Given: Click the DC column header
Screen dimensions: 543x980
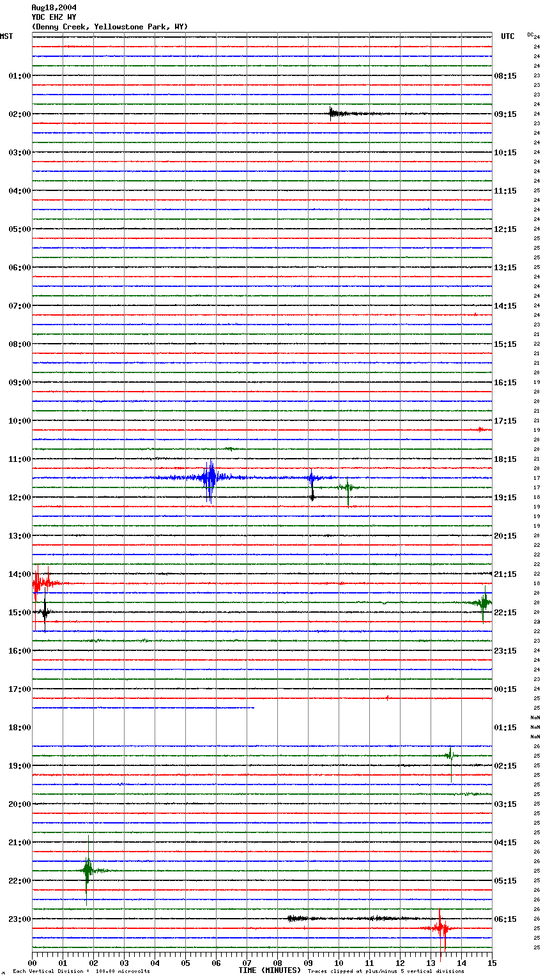Looking at the screenshot, I should [530, 34].
